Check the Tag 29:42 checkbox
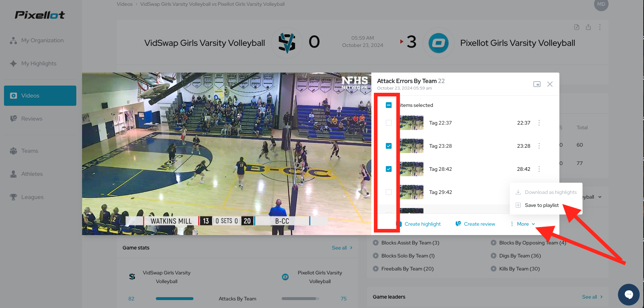 pos(389,192)
